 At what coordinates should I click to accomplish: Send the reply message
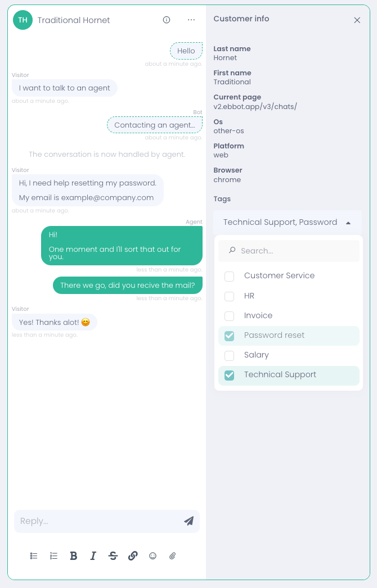click(x=188, y=521)
